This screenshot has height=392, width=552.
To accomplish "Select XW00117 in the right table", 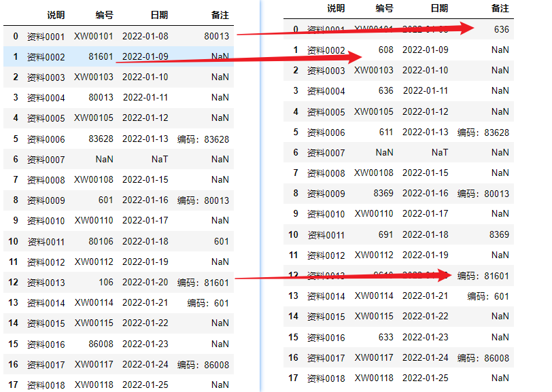I will [373, 358].
